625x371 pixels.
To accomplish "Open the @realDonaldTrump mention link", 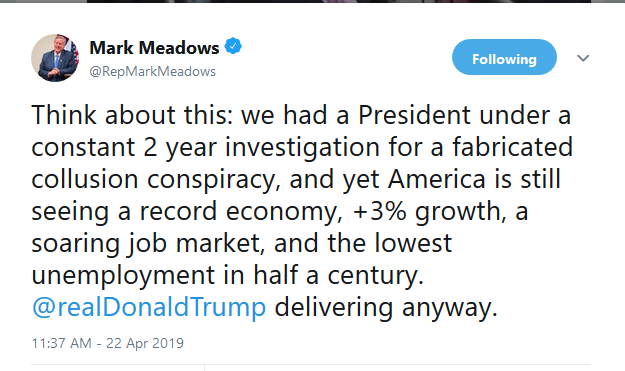I will pos(149,307).
